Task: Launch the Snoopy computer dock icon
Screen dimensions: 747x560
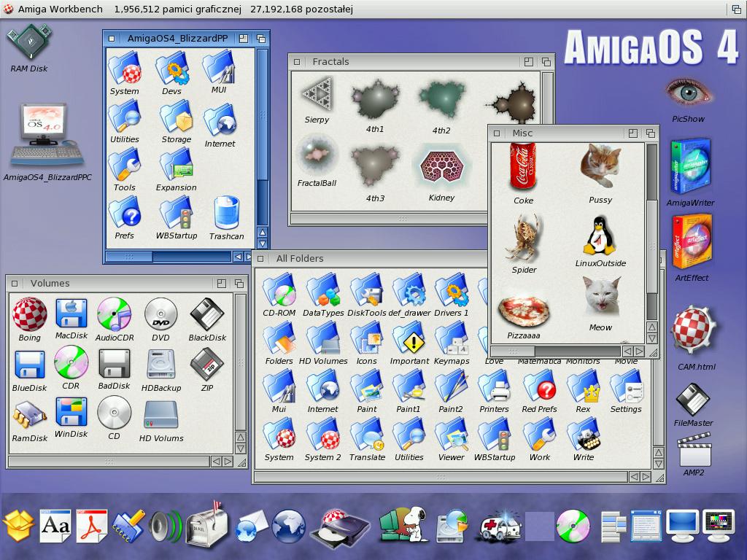Action: click(404, 524)
